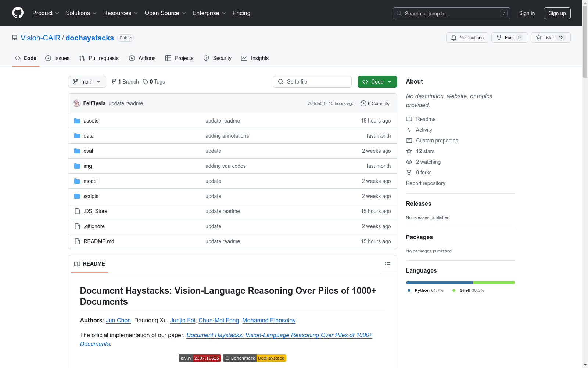Click the FeiElysia avatar image
This screenshot has width=588, height=368.
[x=77, y=103]
